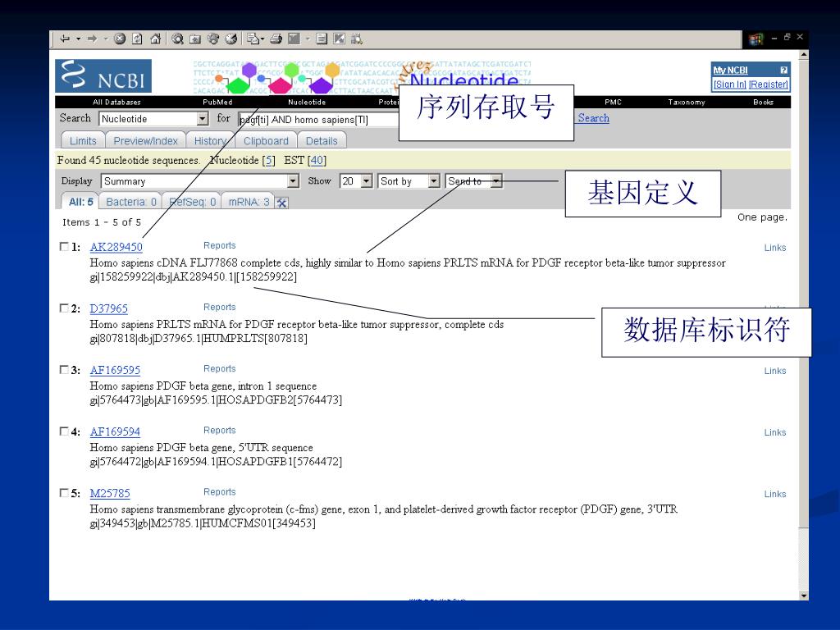
Task: Select the mRNA: 3 filter tab
Action: pos(249,202)
